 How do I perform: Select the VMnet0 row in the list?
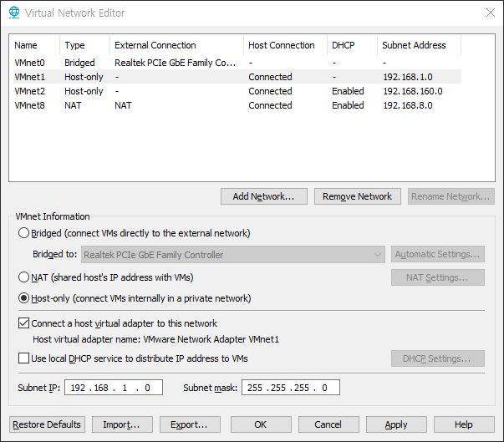pyautogui.click(x=237, y=63)
